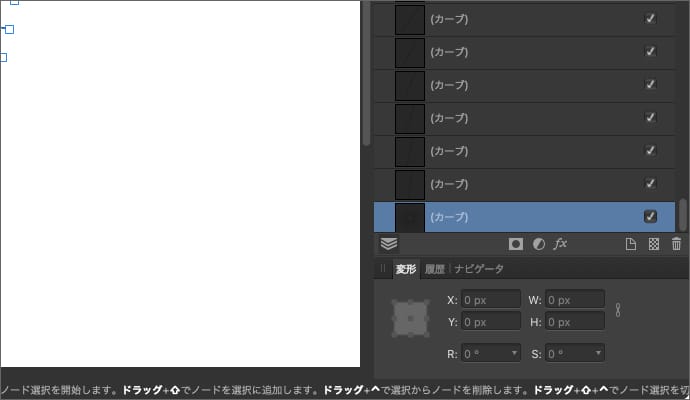
Task: Click the Mask Layer icon
Action: [x=516, y=243]
